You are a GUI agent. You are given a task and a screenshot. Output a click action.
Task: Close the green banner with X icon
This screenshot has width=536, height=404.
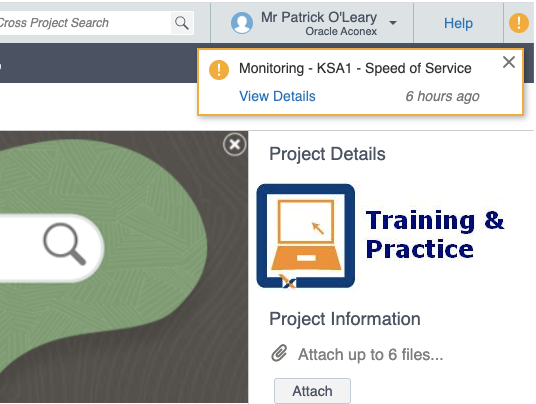click(x=234, y=145)
